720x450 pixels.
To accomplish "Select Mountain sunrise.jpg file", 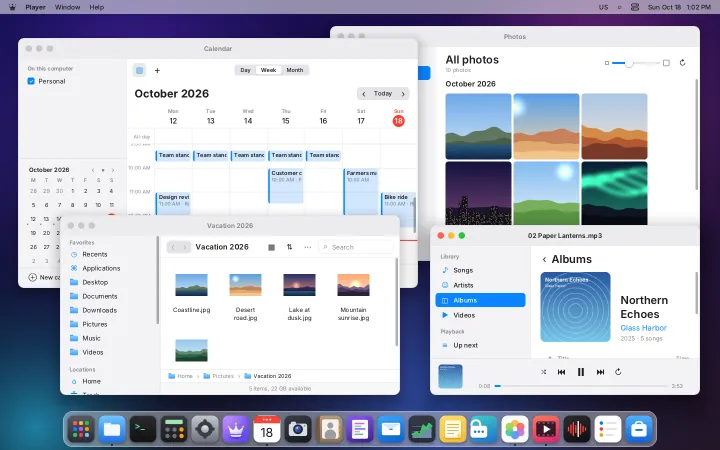I will pos(353,297).
